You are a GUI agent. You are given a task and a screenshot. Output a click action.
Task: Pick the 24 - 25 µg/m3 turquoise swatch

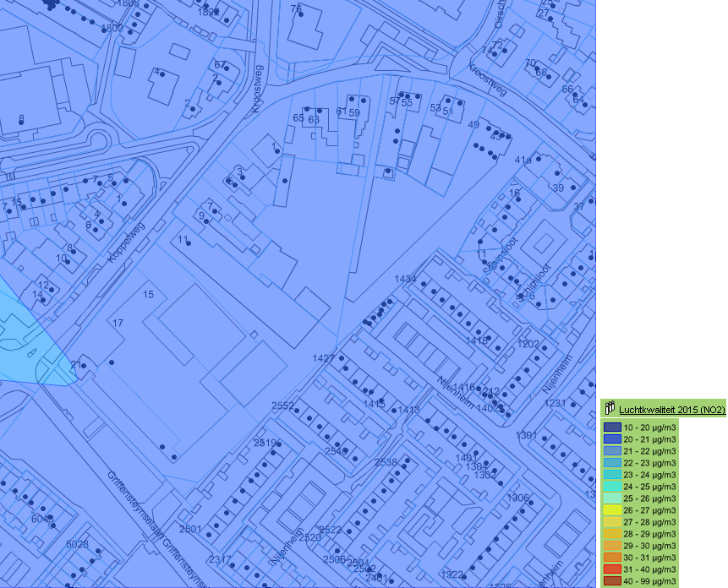pyautogui.click(x=611, y=487)
